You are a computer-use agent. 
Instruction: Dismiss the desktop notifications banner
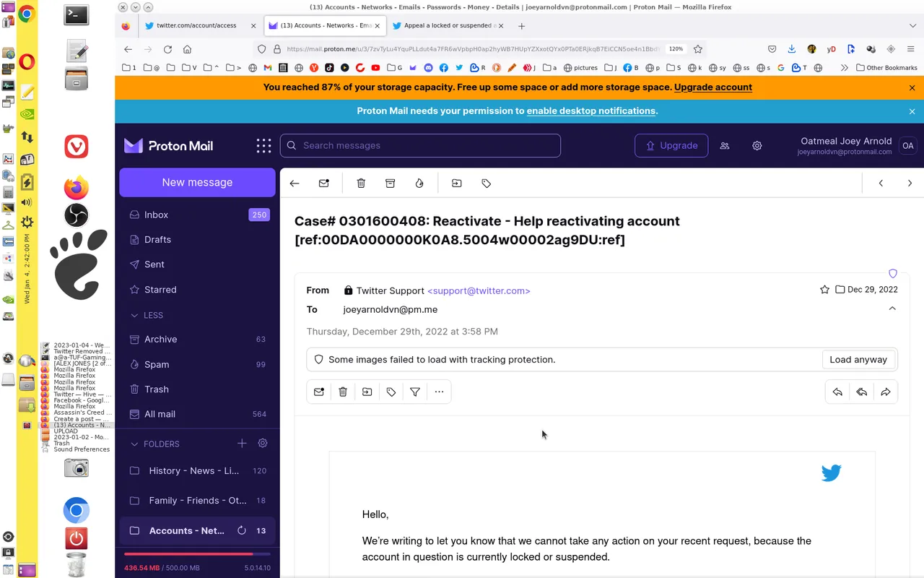click(912, 111)
